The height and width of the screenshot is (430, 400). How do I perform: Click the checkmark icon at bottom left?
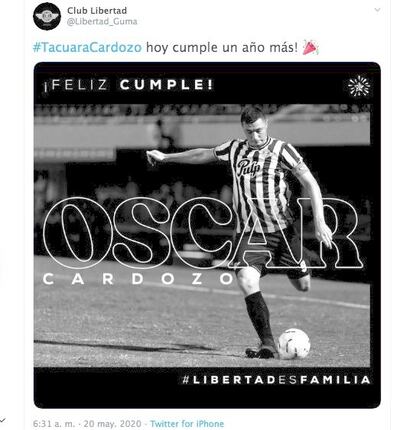pyautogui.click(x=3, y=419)
